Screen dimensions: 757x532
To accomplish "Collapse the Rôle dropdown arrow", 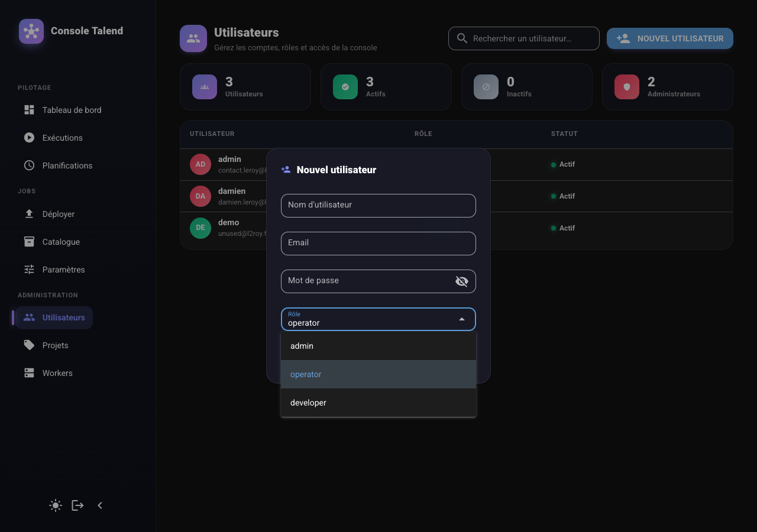I will click(462, 319).
